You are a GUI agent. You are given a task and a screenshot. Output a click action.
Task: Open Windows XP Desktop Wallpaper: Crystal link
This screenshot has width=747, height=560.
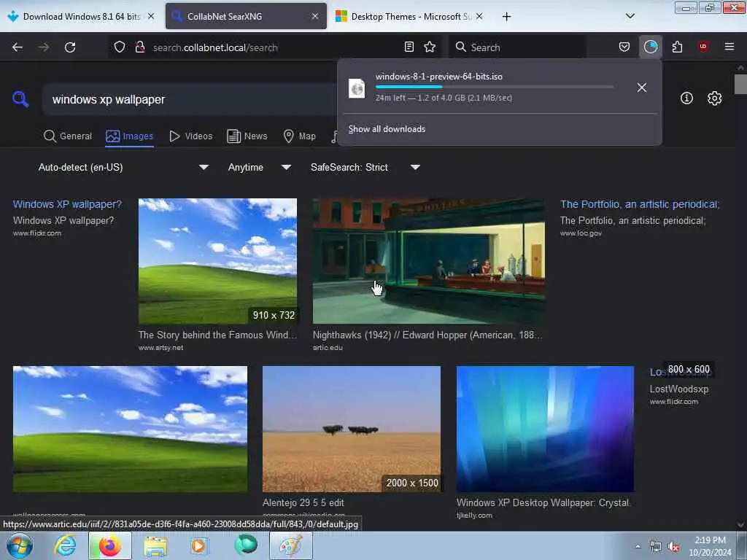pyautogui.click(x=543, y=502)
